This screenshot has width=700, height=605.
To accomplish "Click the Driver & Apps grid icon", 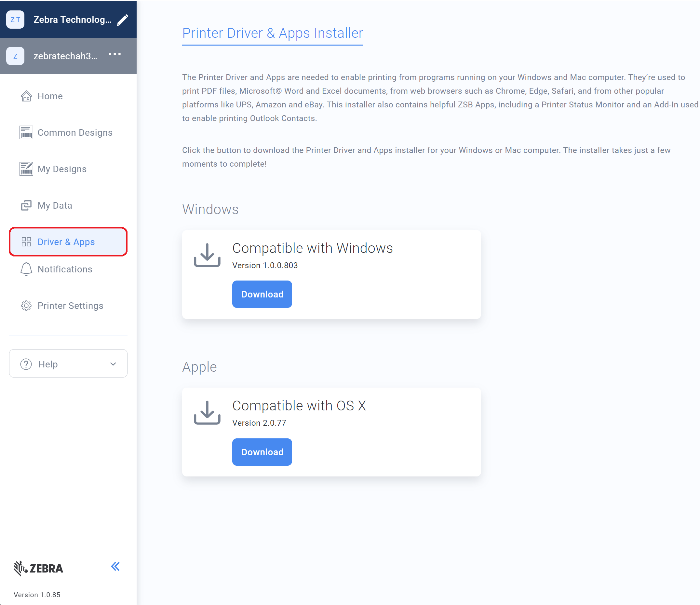I will tap(26, 242).
